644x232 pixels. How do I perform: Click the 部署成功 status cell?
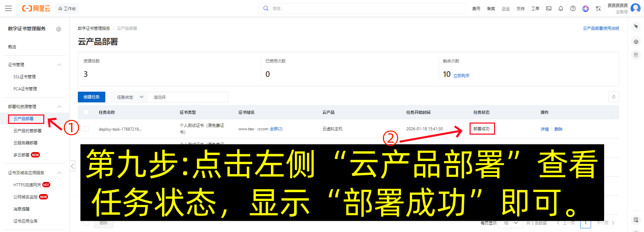click(482, 129)
